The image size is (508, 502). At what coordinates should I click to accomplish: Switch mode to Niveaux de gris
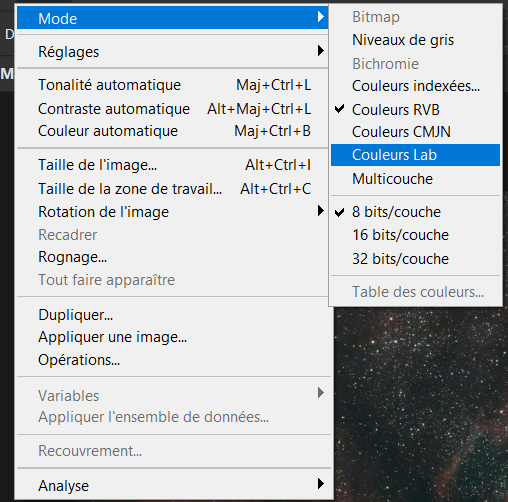click(x=415, y=40)
